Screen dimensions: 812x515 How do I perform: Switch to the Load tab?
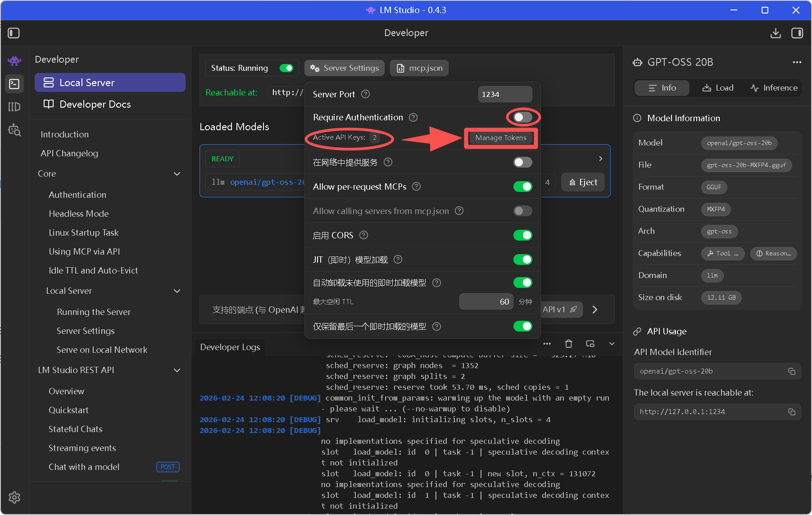click(718, 88)
